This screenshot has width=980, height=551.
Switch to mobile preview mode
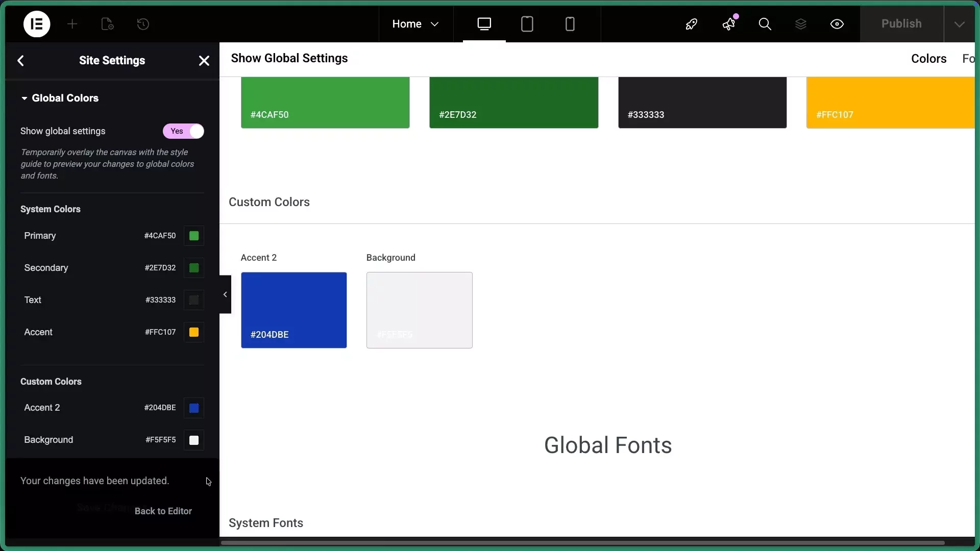click(571, 24)
